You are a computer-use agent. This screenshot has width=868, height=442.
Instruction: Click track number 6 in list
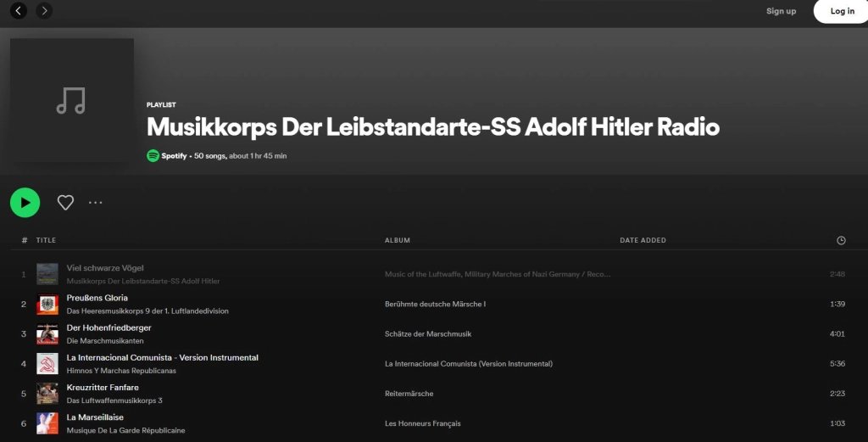(x=24, y=423)
